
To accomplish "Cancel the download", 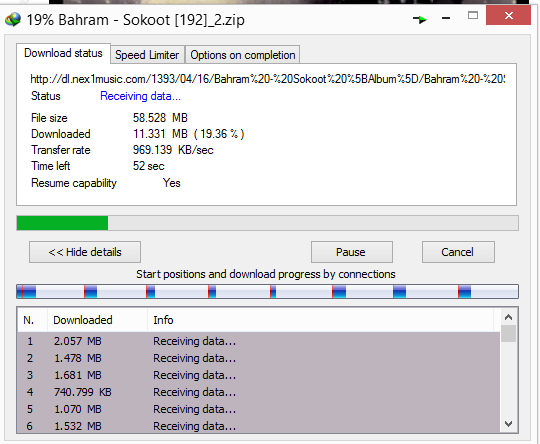I will 458,252.
